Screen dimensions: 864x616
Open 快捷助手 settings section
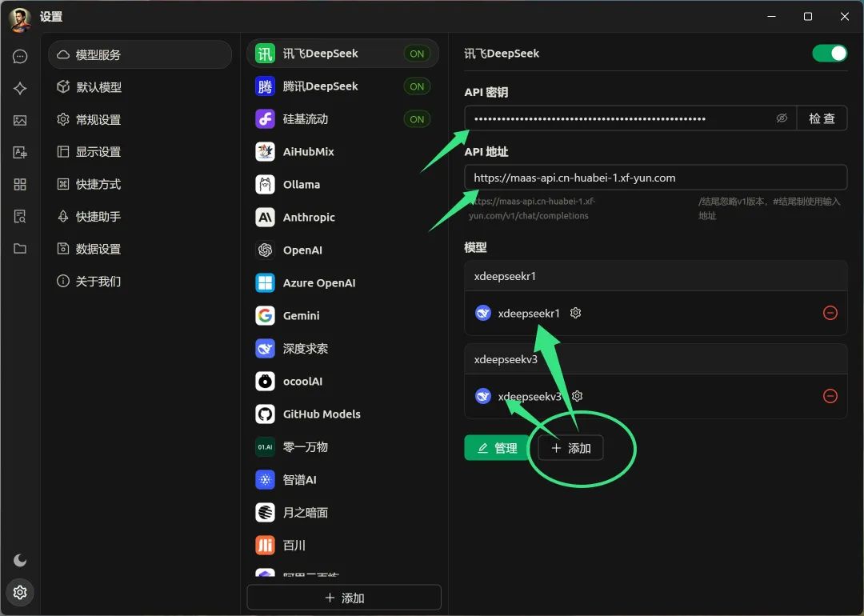click(x=140, y=217)
